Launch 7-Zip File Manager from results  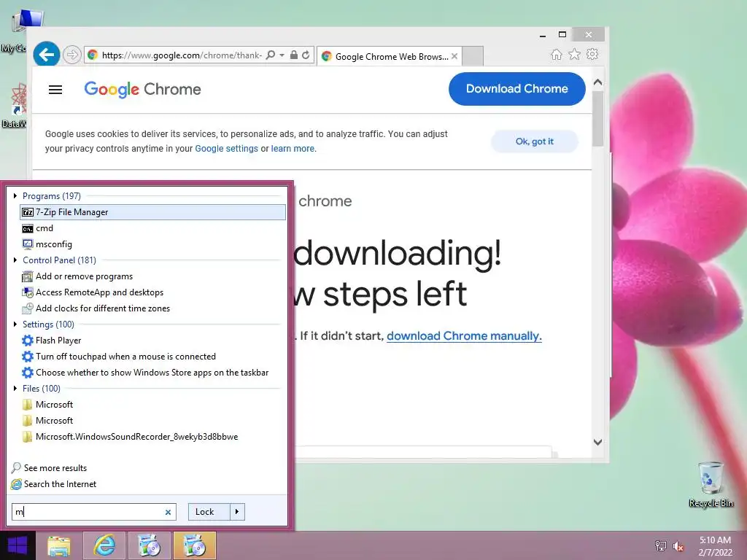(x=153, y=212)
